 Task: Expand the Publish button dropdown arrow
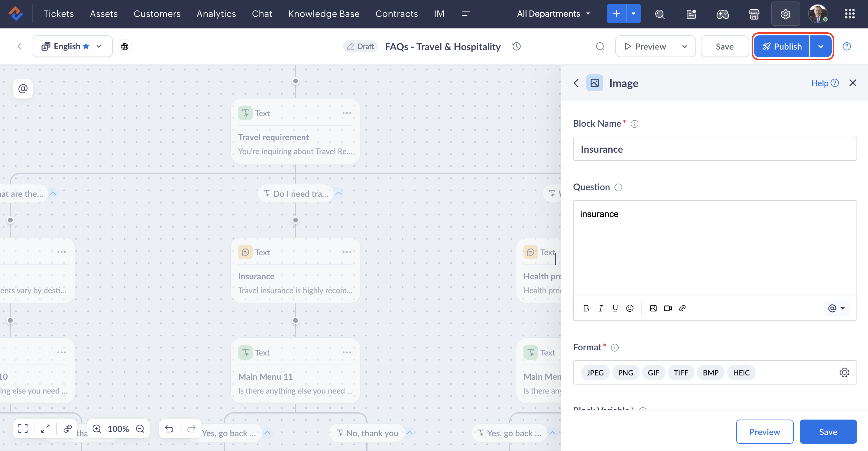[821, 46]
